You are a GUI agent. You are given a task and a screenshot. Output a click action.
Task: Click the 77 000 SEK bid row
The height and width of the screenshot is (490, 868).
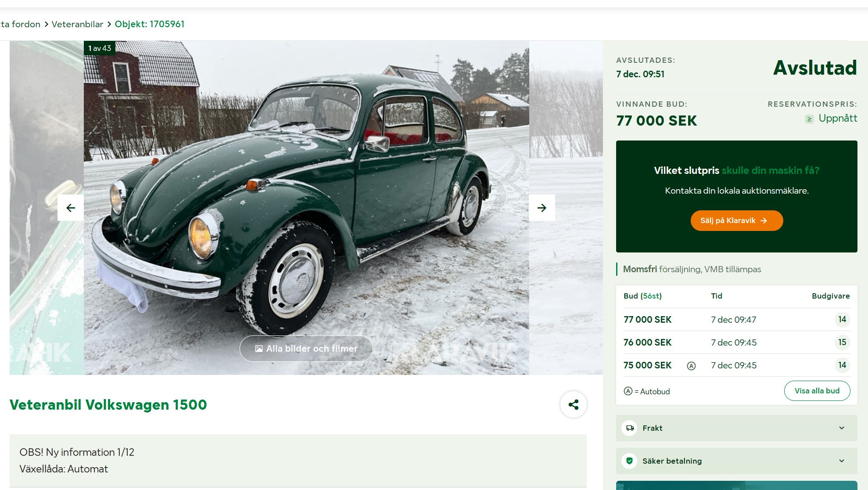pos(737,320)
